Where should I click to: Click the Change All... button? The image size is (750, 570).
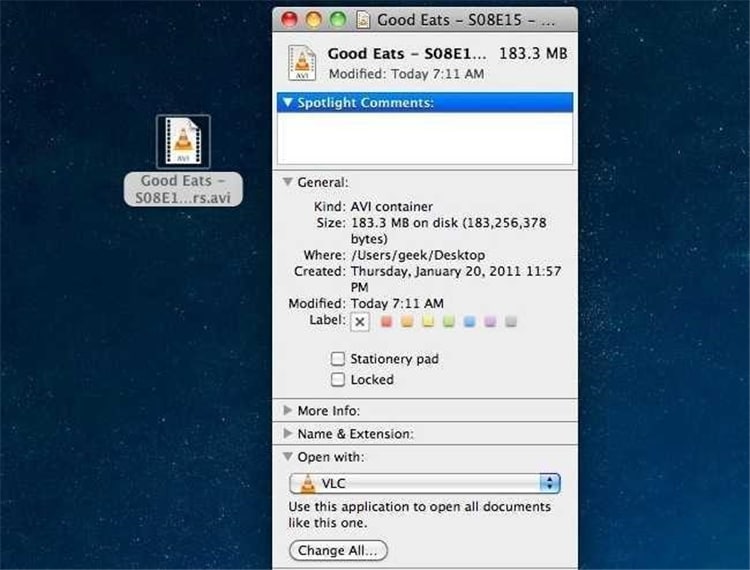click(x=338, y=550)
